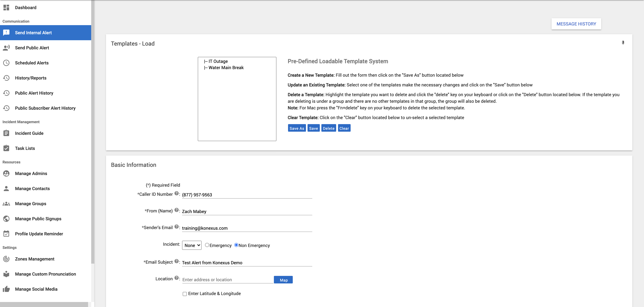Go to Send Public Alert

coord(45,48)
